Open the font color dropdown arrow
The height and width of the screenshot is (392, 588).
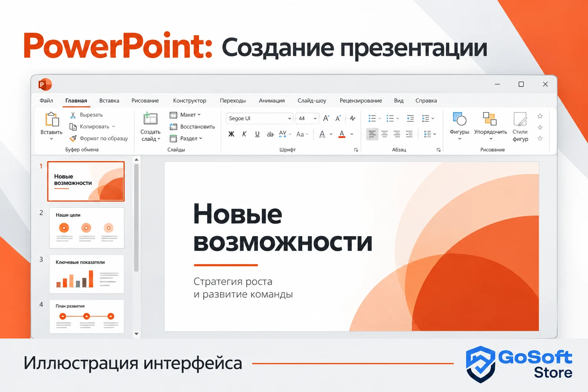click(352, 134)
